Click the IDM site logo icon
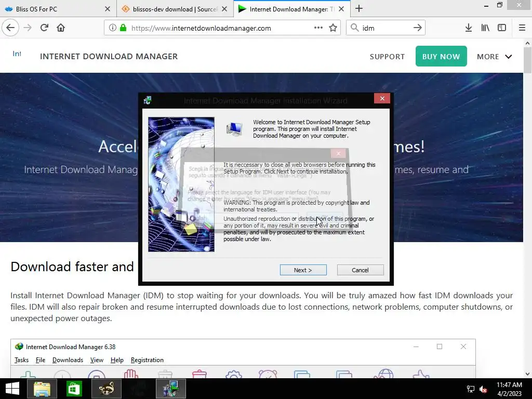The width and height of the screenshot is (532, 399). tap(17, 54)
